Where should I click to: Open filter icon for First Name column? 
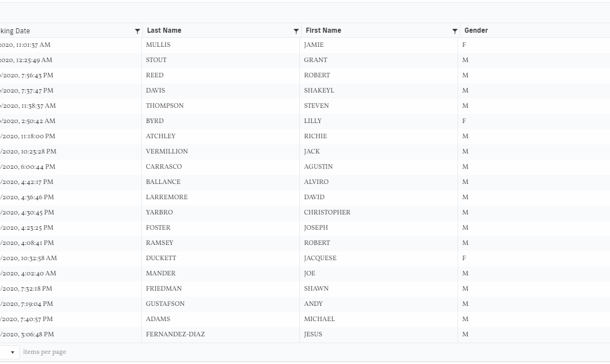coord(455,31)
